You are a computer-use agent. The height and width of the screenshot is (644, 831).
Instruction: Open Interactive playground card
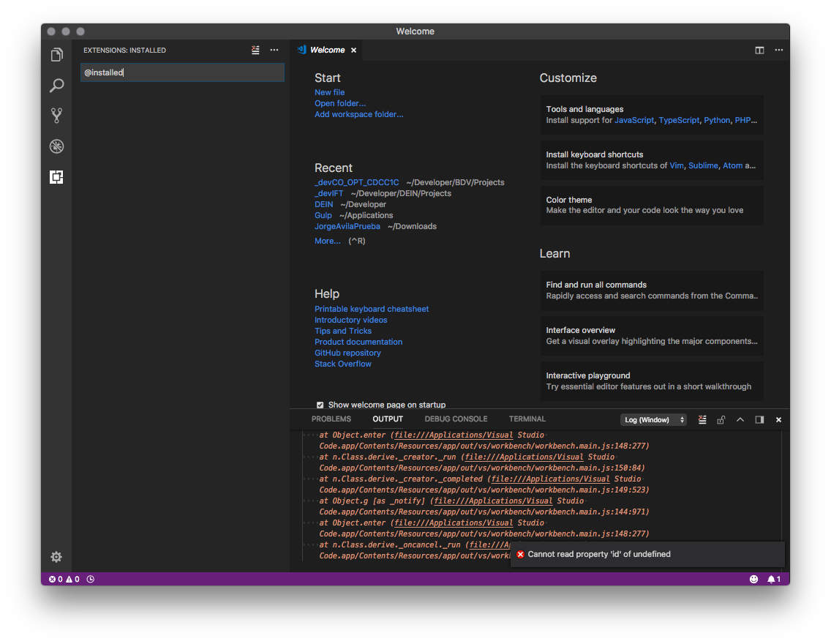coord(652,381)
